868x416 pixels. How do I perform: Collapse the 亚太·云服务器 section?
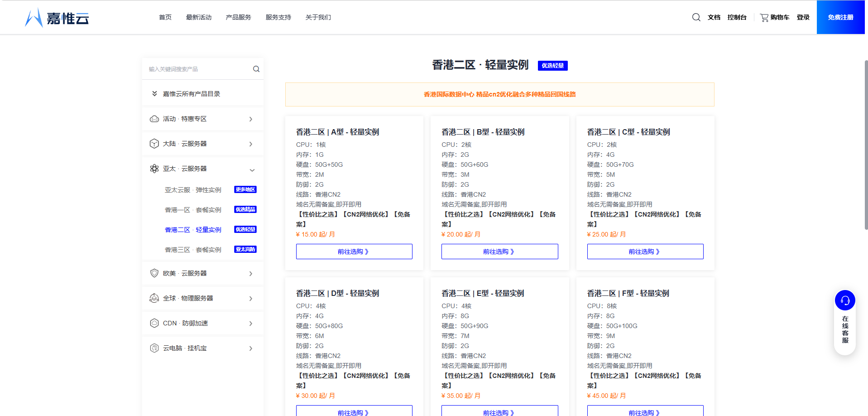[x=252, y=170]
